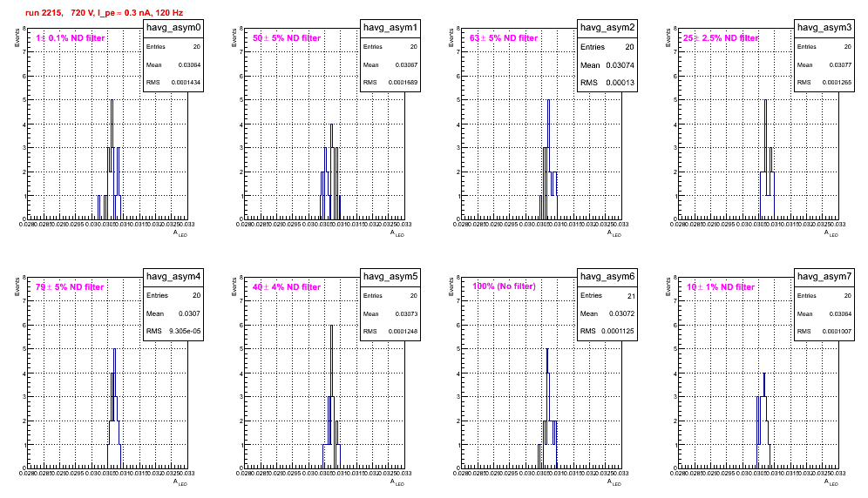Viewport: 868px width, 498px height.
Task: Select the havg_asym0 stats box title
Action: (x=173, y=27)
